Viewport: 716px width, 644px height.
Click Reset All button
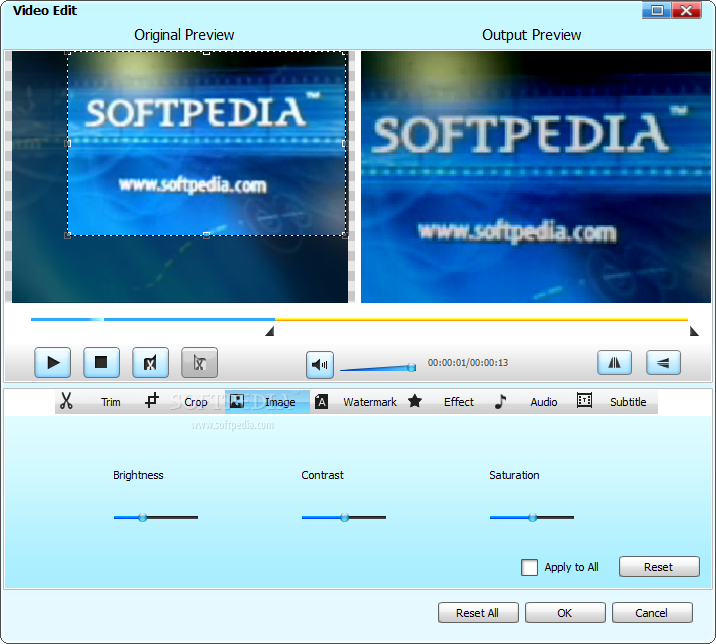click(x=478, y=612)
